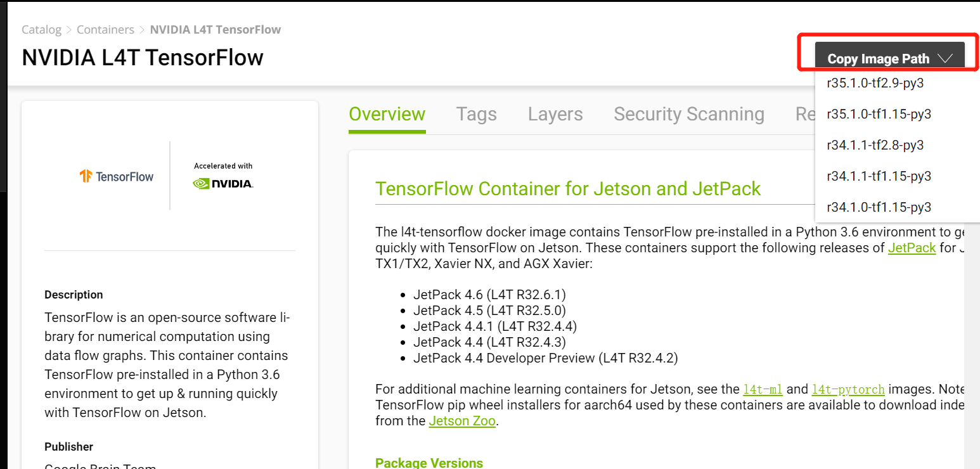The height and width of the screenshot is (469, 980).
Task: Open the Layers tab
Action: (x=555, y=114)
